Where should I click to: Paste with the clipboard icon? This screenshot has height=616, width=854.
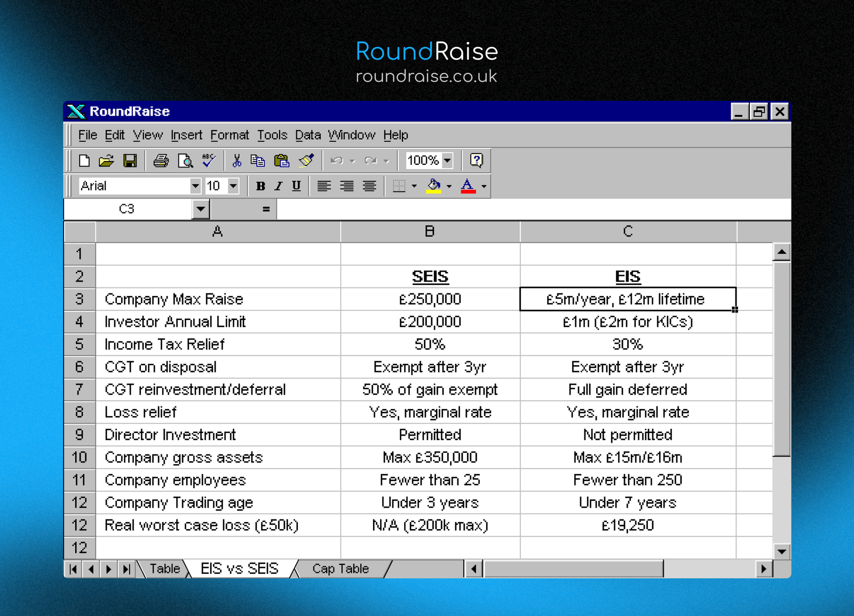[x=282, y=161]
